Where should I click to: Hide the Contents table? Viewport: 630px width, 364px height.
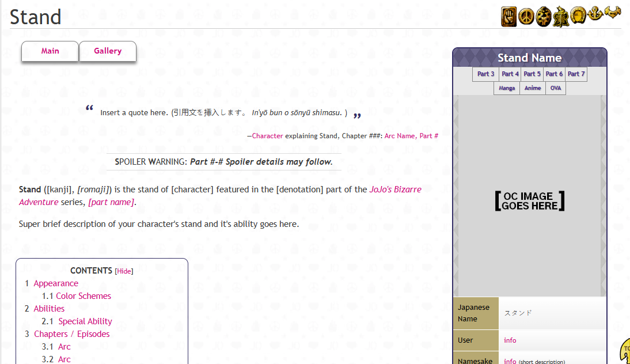[x=124, y=271]
